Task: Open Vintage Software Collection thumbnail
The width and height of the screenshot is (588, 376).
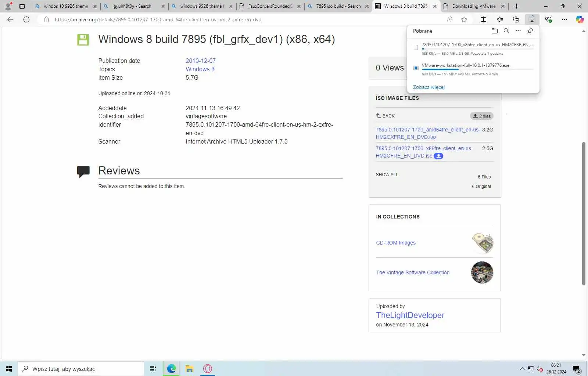Action: pyautogui.click(x=482, y=272)
